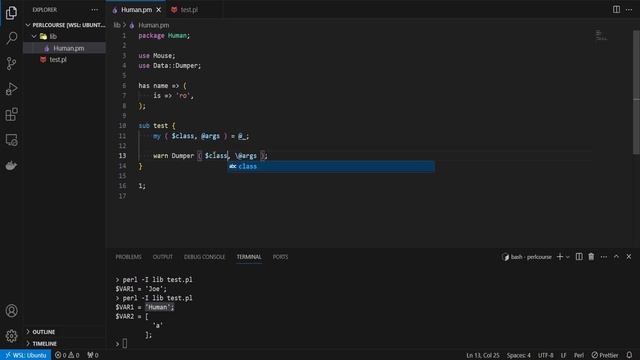This screenshot has width=640, height=360.
Task: Collapse the PERLCOURSE workspace folder
Action: (65, 25)
